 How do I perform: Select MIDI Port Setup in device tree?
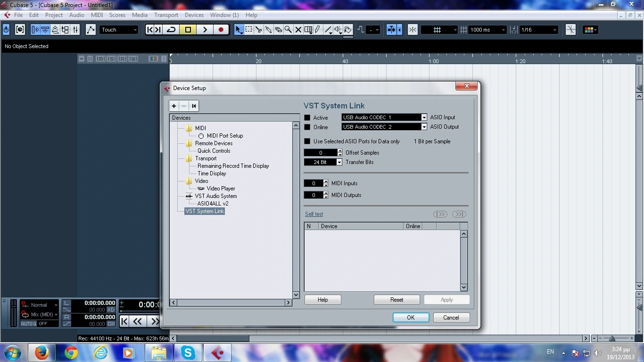click(225, 136)
